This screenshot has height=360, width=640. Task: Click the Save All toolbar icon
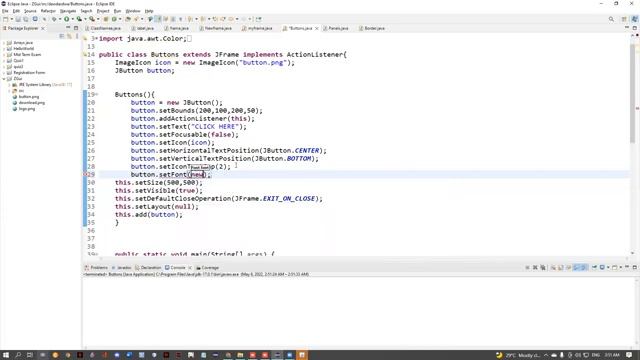[26, 19]
